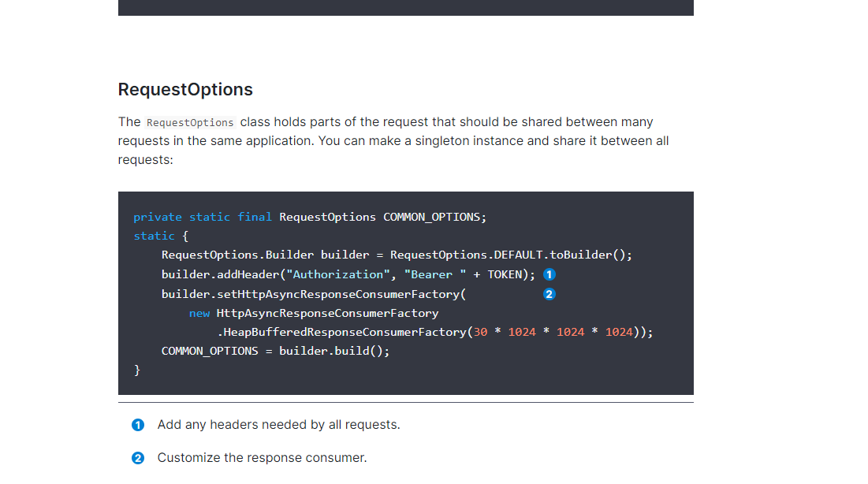
Task: Click '.HeapBufferedResponseConsumerFactory' in the code
Action: (341, 332)
